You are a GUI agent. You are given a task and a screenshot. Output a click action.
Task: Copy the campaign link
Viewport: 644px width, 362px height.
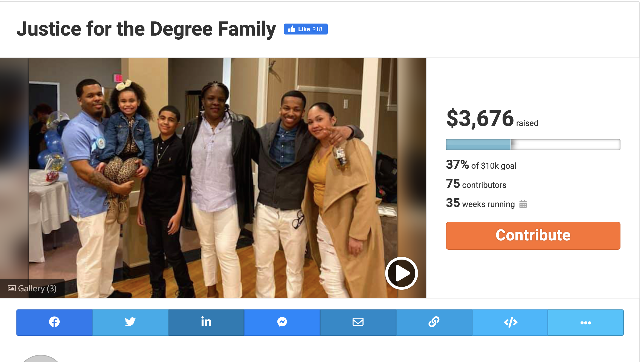tap(434, 322)
